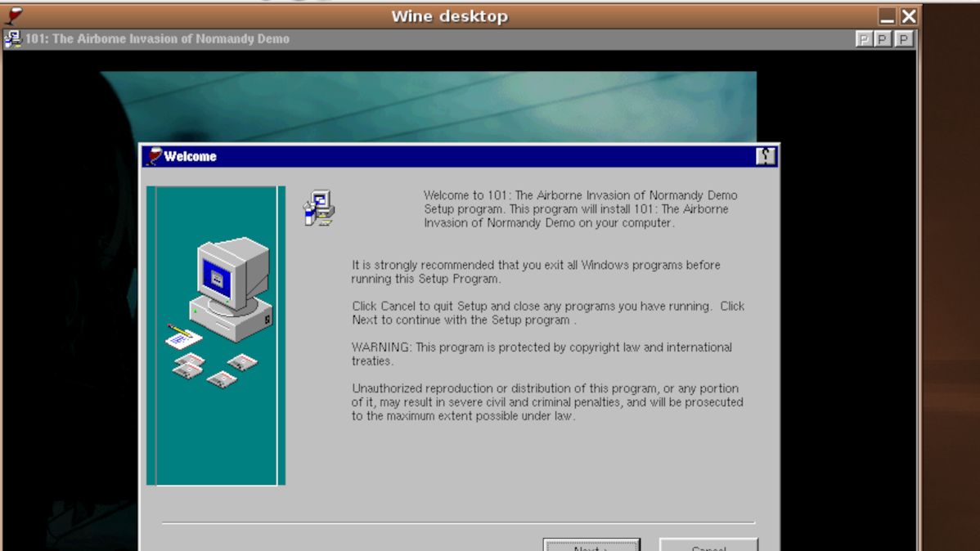
Task: Click the middle P button of the Normandy Demo window
Action: coord(883,39)
